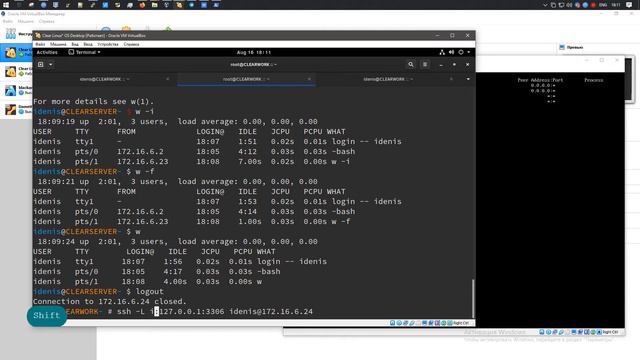Open Файл menu in Clear Linux VM window

[x=40, y=44]
